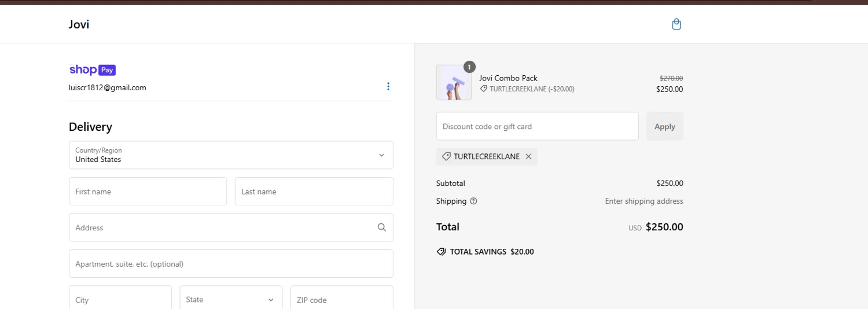Apply the discount code

point(665,126)
